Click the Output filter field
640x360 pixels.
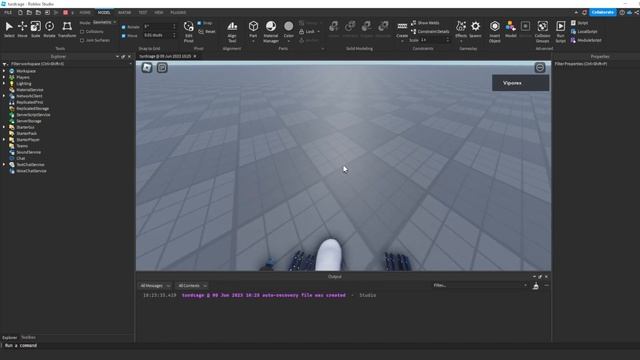(480, 285)
